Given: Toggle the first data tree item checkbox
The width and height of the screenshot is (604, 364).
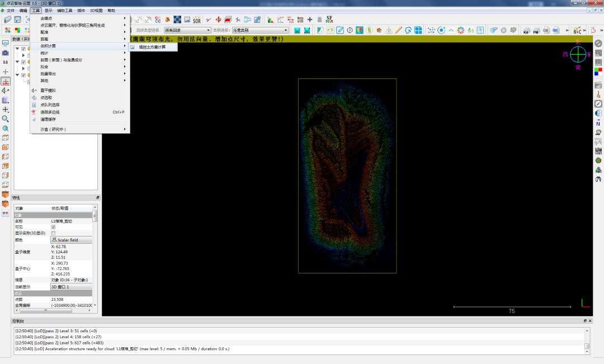Looking at the screenshot, I should point(23,49).
